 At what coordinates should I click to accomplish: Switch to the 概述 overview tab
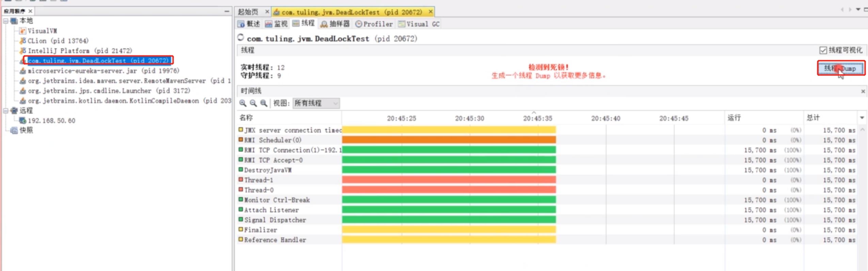pyautogui.click(x=249, y=24)
